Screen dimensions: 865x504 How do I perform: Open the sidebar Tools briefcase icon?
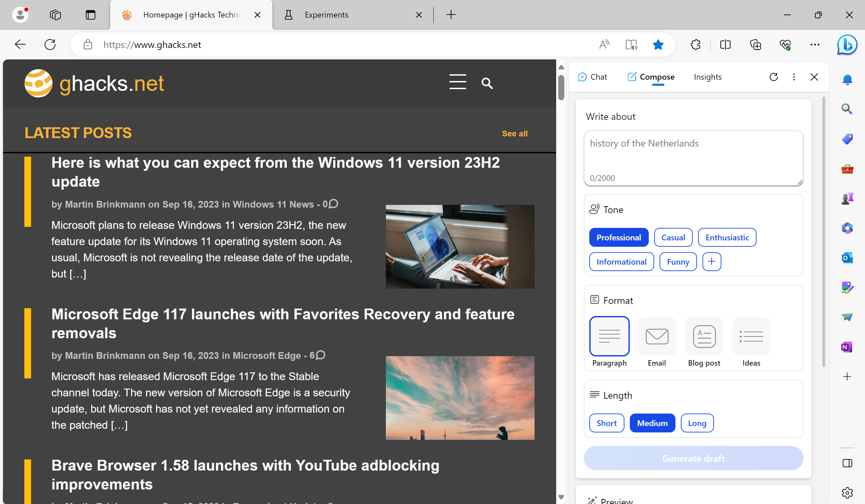click(x=847, y=169)
